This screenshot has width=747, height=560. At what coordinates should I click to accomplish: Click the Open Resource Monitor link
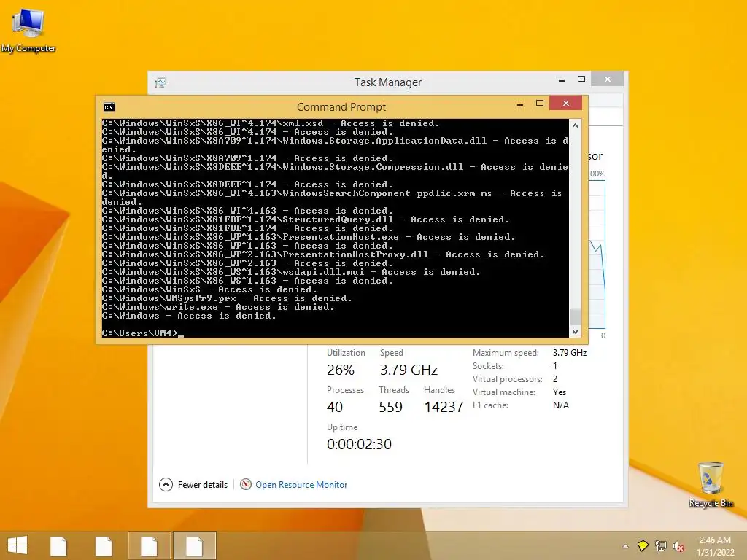[301, 485]
